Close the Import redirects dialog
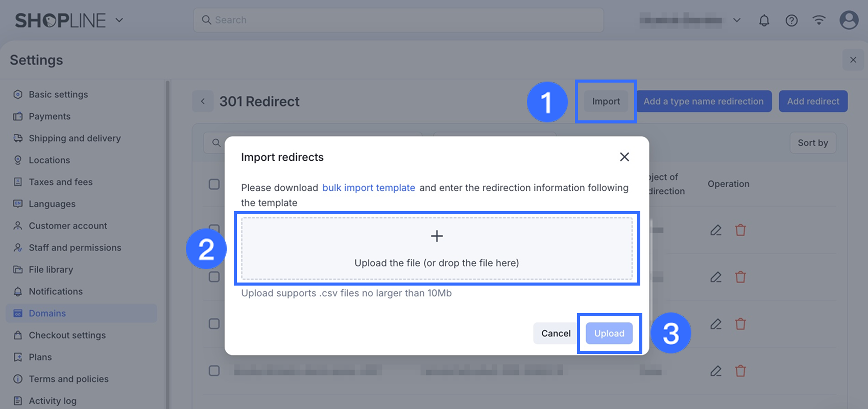Viewport: 868px width, 409px height. click(x=624, y=157)
